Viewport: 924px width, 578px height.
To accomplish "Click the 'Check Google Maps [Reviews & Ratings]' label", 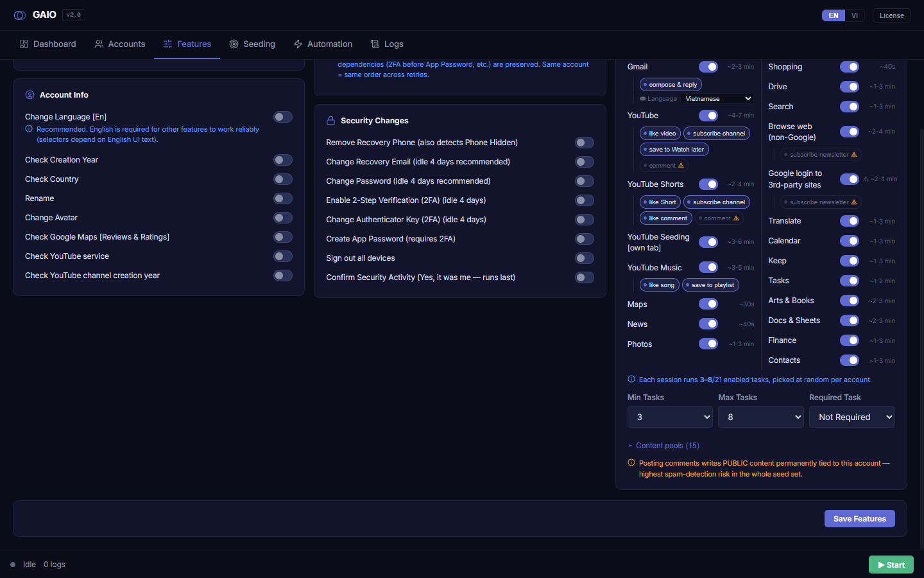I will tap(98, 237).
